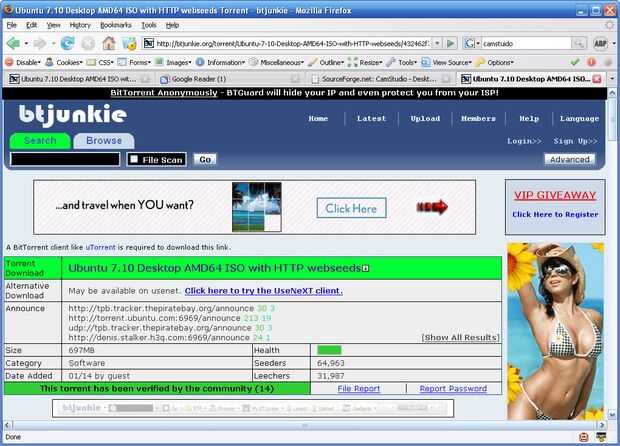Viewport: 620px width, 446px height.
Task: Click the bookmark star toolbar icon
Action: pos(129,43)
